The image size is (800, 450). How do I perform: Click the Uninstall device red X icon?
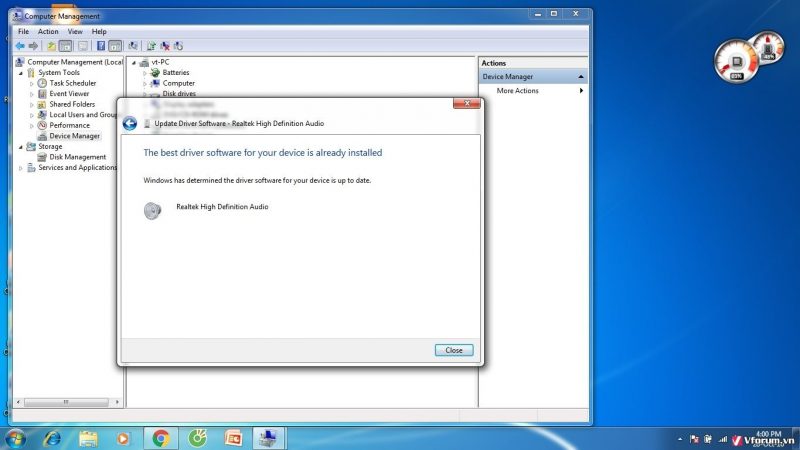click(x=165, y=46)
